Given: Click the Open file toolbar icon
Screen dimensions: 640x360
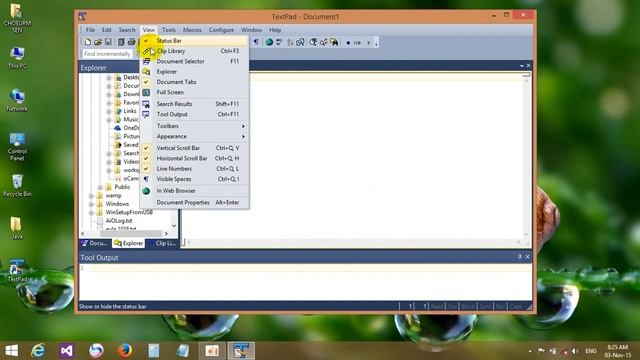Looking at the screenshot, I should click(x=98, y=42).
